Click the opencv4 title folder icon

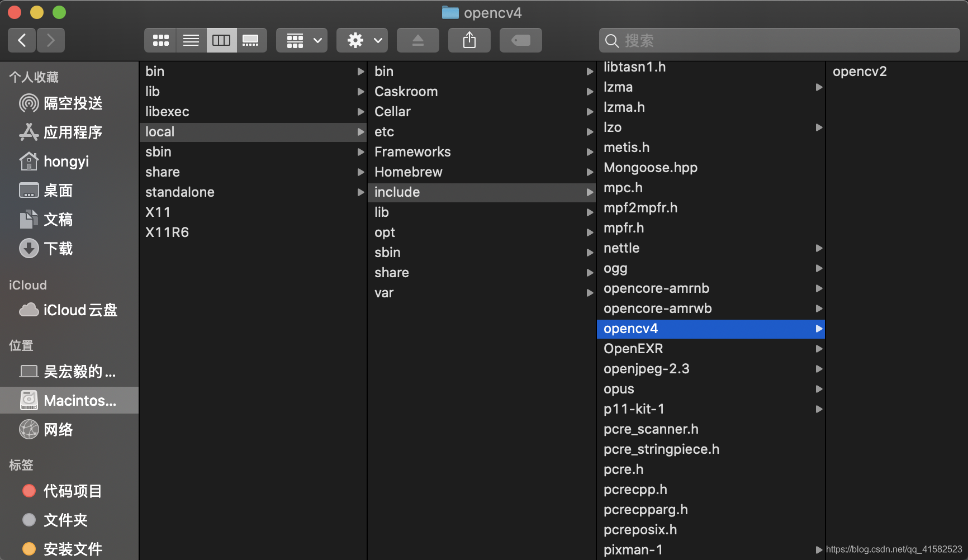(450, 12)
